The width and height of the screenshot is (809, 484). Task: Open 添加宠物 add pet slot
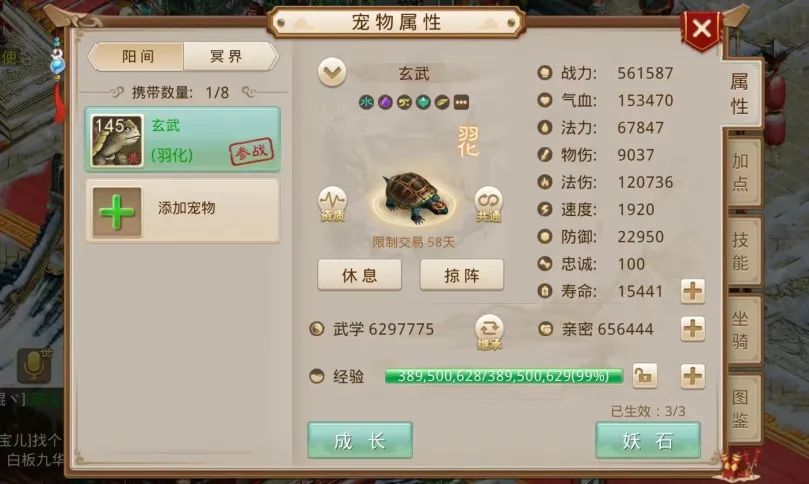(x=183, y=211)
